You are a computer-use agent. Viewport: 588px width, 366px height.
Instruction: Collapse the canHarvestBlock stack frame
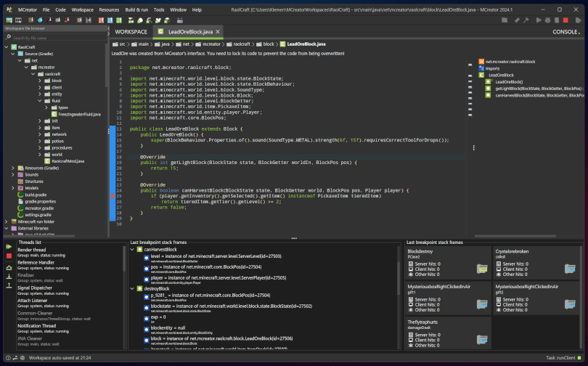(132, 249)
